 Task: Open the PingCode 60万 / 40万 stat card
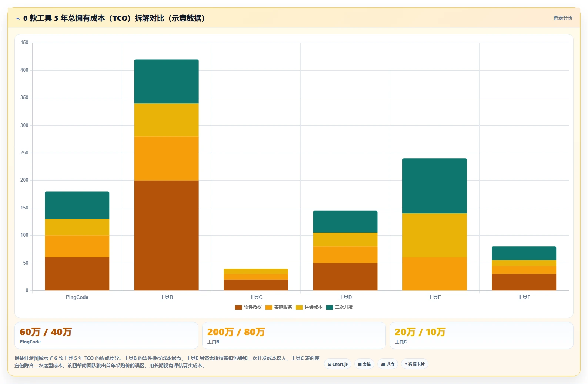point(106,336)
